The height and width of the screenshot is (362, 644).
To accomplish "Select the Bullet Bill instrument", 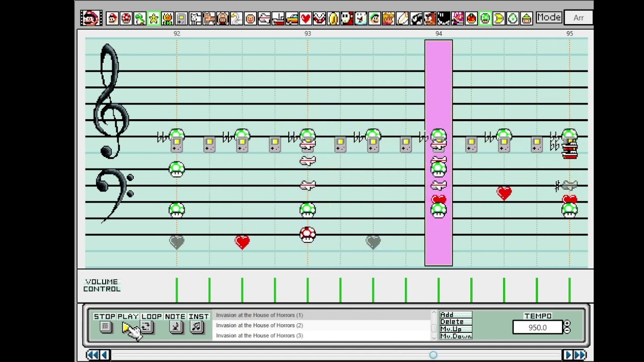I will [416, 19].
